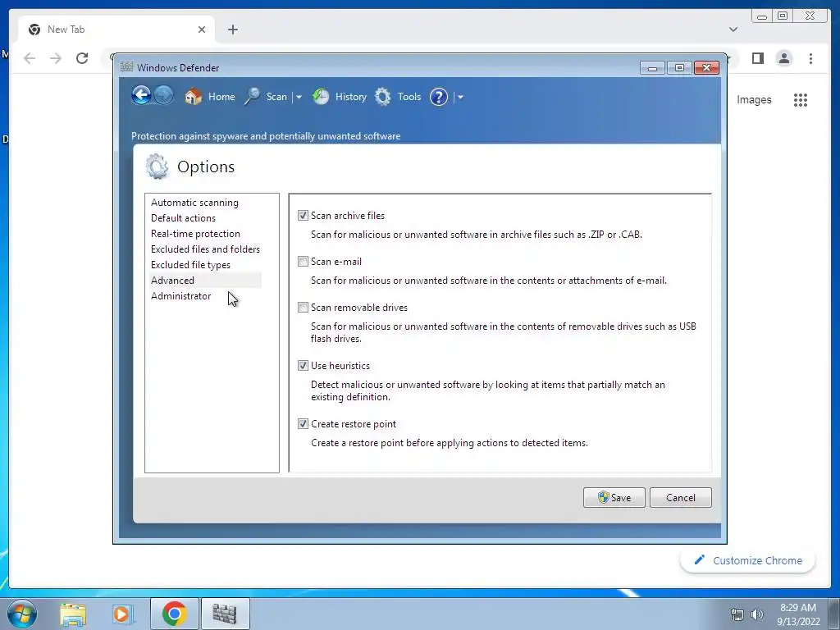The image size is (840, 630).
Task: Open the History clock icon
Action: tap(321, 97)
